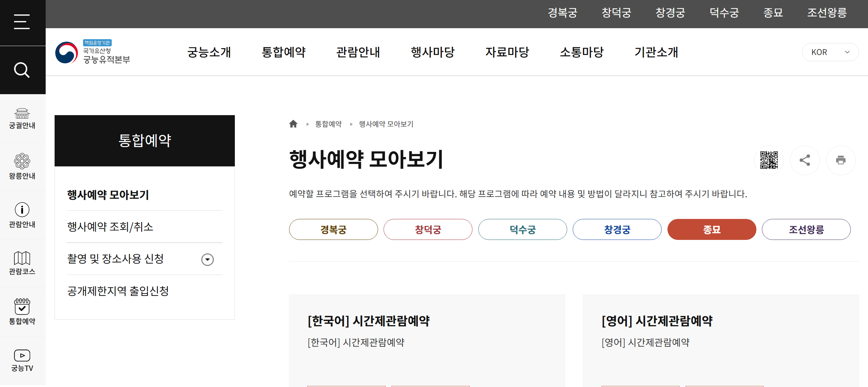
Task: Select the 종묘 red filter tab
Action: coord(711,230)
